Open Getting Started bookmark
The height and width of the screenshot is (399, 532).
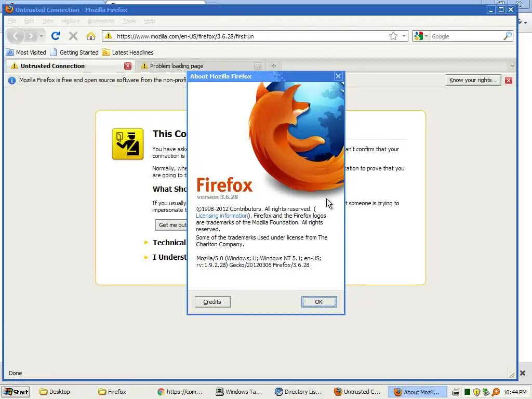click(74, 52)
